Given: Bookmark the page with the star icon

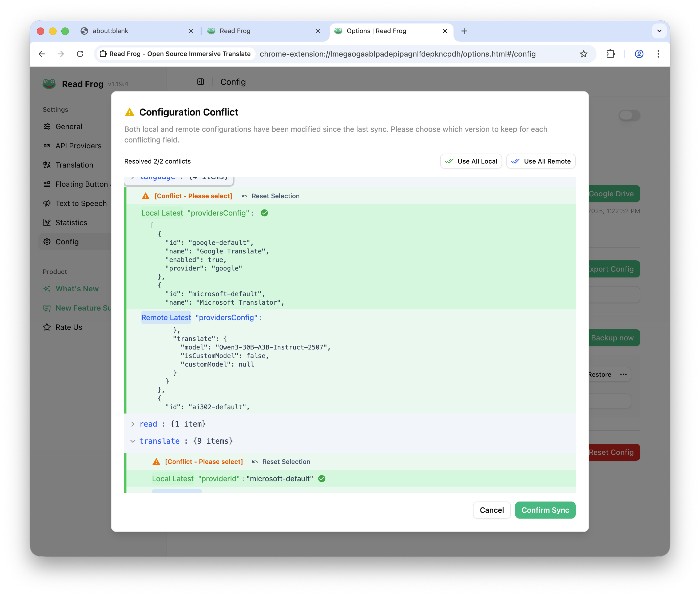Looking at the screenshot, I should click(583, 54).
